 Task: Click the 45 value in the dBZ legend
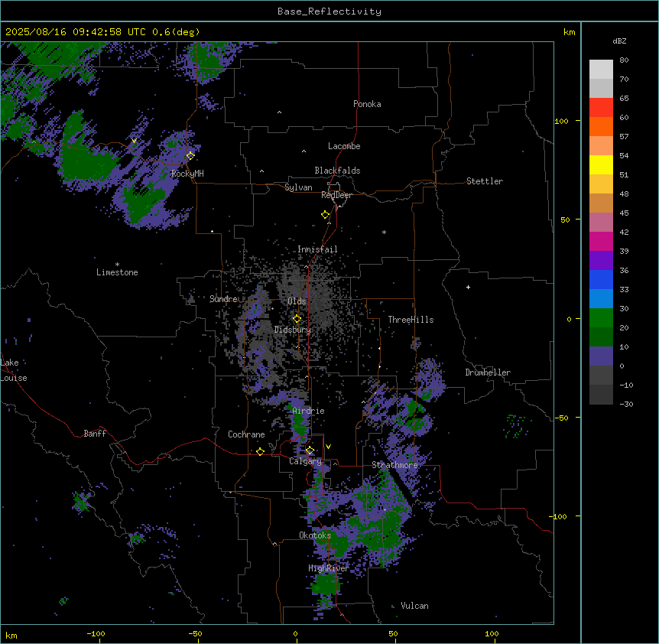624,213
